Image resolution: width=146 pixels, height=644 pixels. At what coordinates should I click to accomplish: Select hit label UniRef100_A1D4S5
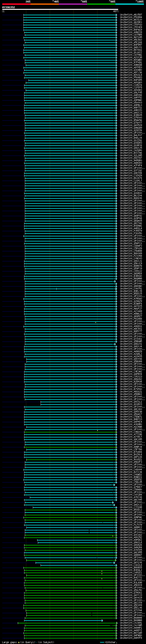131,356
